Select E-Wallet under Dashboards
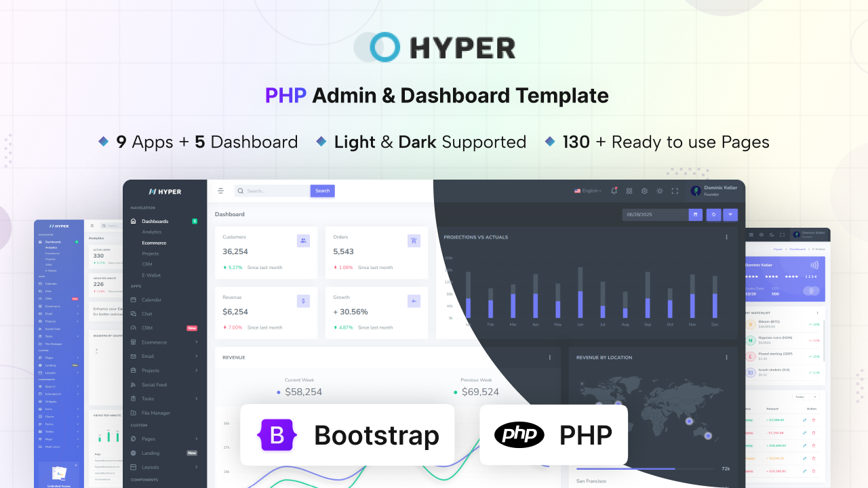The height and width of the screenshot is (488, 868). [152, 275]
